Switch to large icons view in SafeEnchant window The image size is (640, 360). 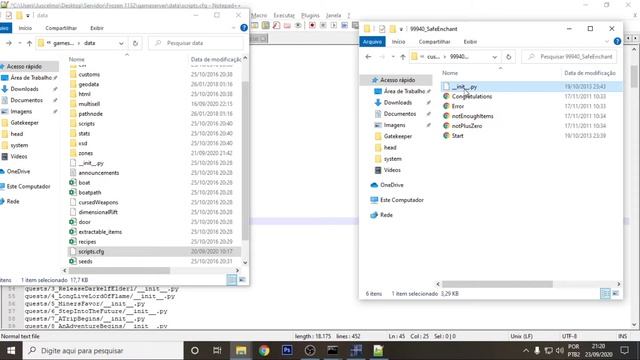pyautogui.click(x=616, y=293)
